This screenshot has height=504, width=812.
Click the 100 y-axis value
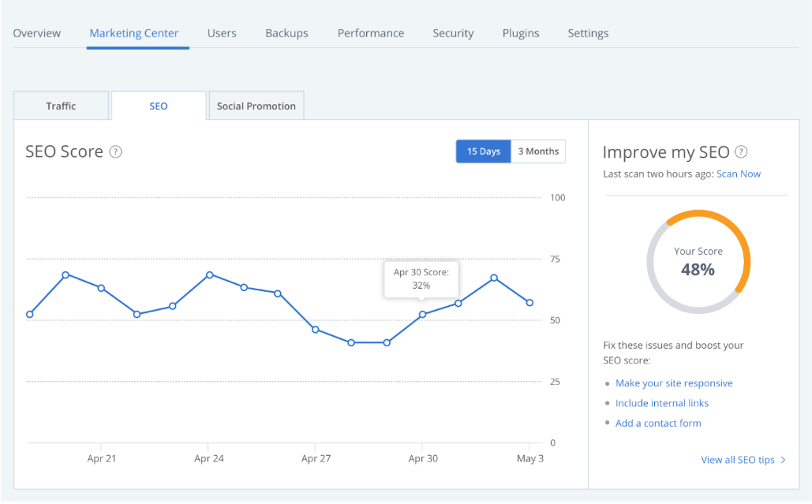(x=558, y=198)
